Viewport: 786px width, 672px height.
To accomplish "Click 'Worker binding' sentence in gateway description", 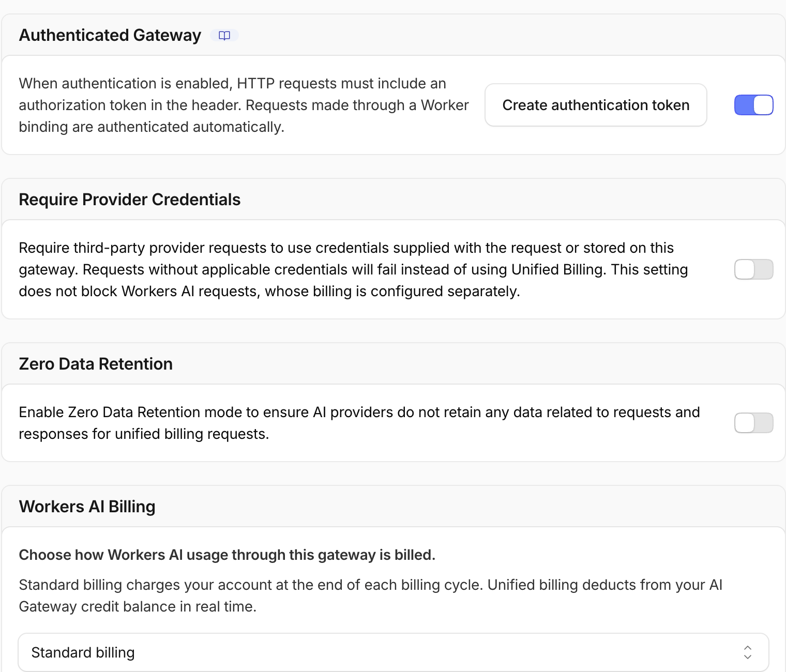I will (244, 116).
